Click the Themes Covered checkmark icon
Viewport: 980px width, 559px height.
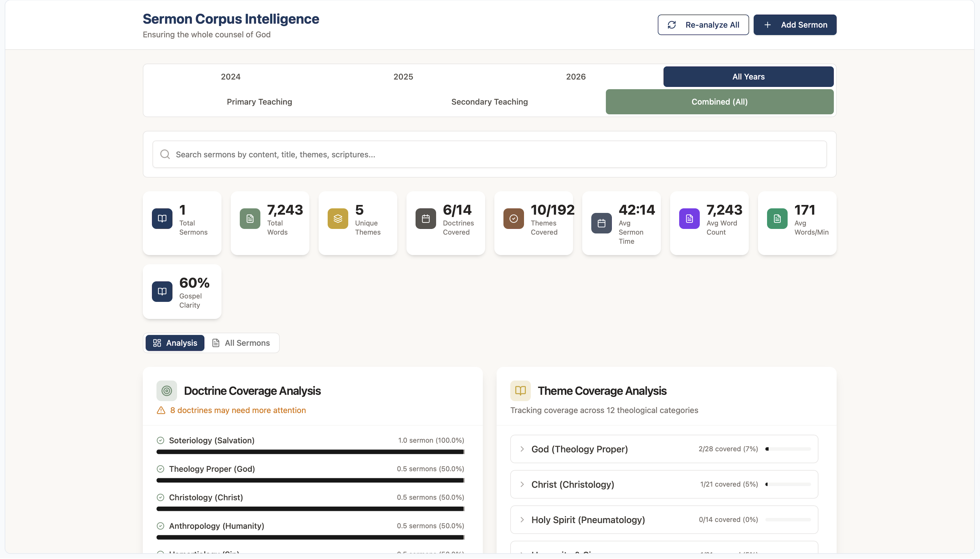coord(514,218)
